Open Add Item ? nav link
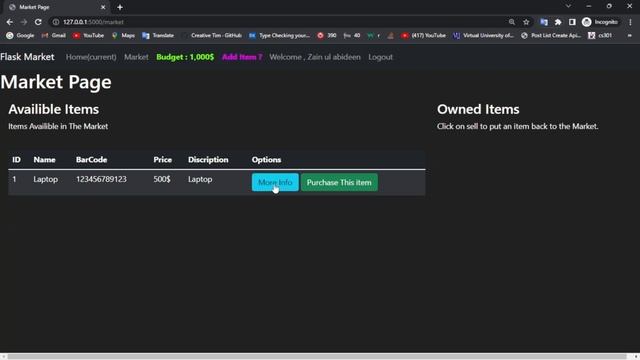 pos(242,57)
